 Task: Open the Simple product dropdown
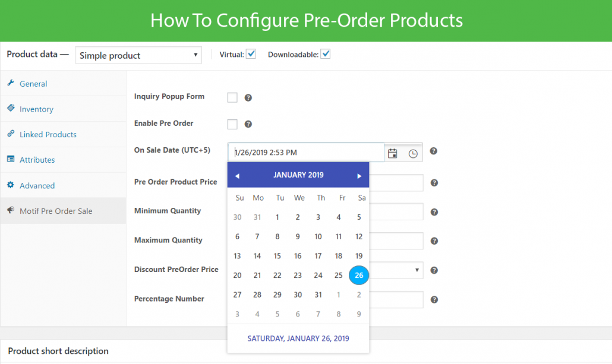[x=138, y=55]
